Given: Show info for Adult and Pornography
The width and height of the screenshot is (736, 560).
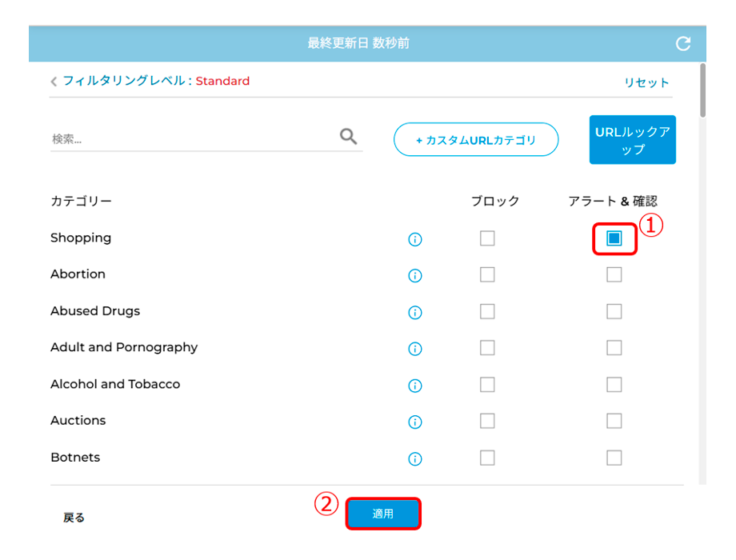Looking at the screenshot, I should click(x=415, y=349).
